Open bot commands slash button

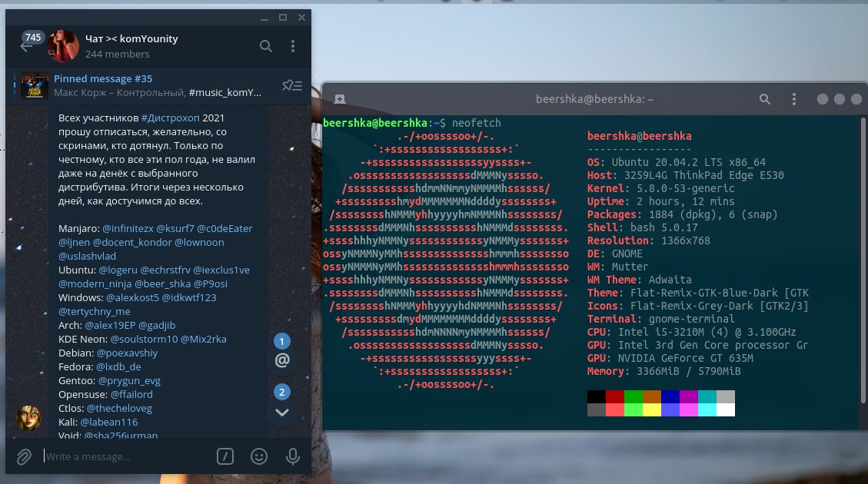point(224,456)
